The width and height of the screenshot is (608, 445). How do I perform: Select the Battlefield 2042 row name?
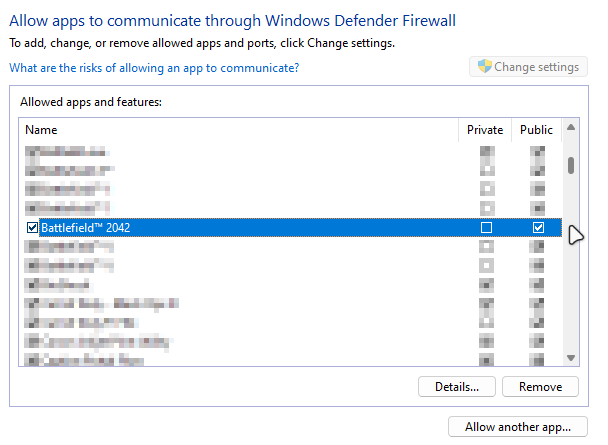coord(85,228)
